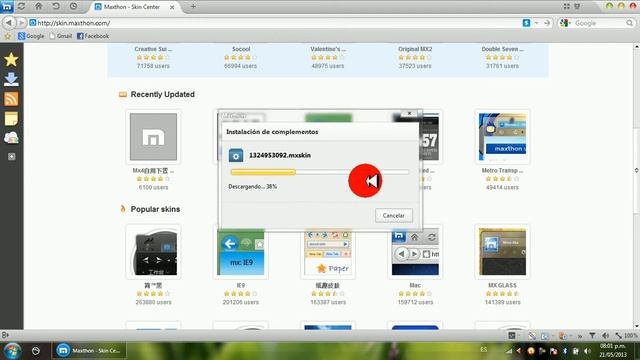Screen dimensions: 640x360
Task: Click the Double Seven... skin title
Action: 502,49
